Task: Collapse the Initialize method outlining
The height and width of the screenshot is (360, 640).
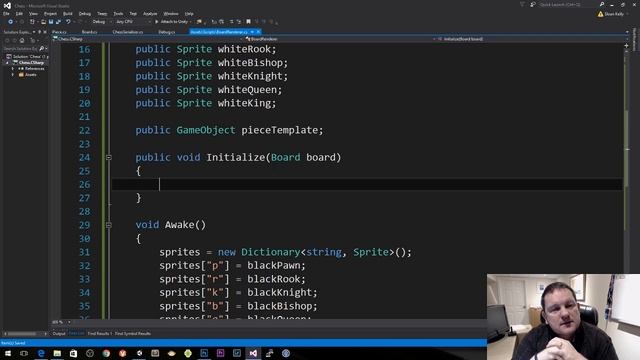Action: coord(109,157)
